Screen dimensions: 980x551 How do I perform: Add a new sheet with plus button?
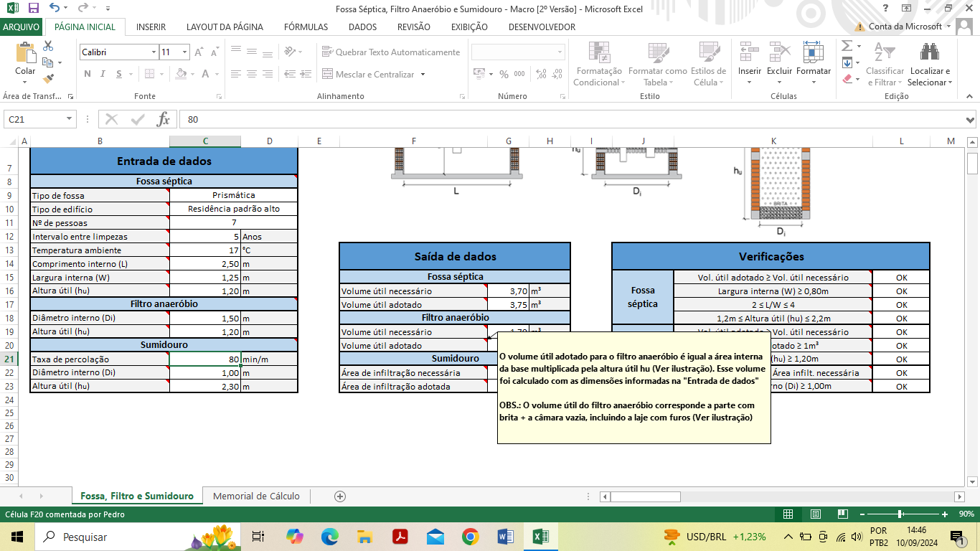(x=340, y=496)
